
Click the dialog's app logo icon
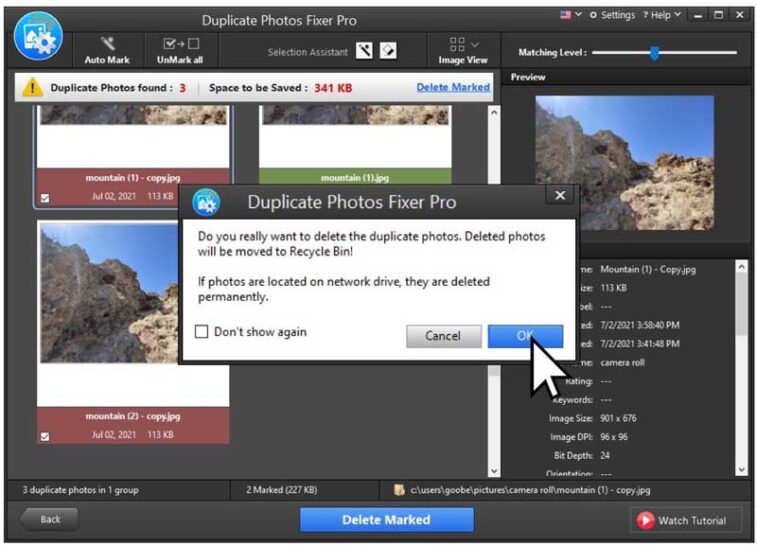(x=206, y=202)
